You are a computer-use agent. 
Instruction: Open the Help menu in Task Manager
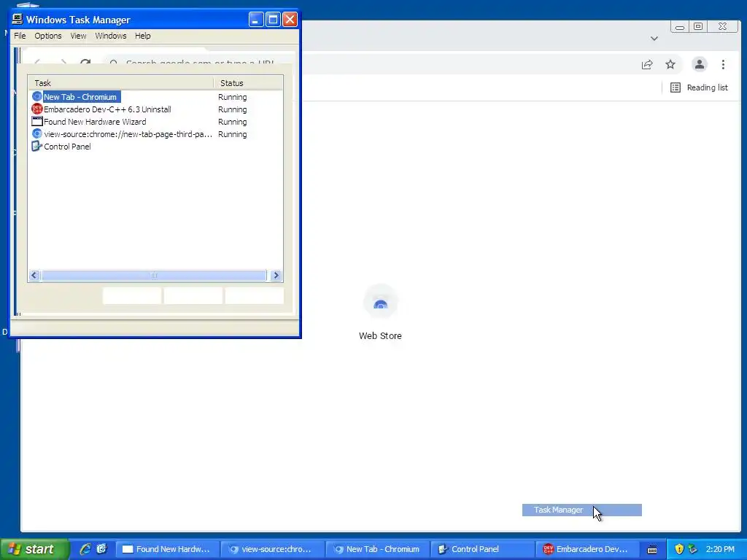(142, 36)
